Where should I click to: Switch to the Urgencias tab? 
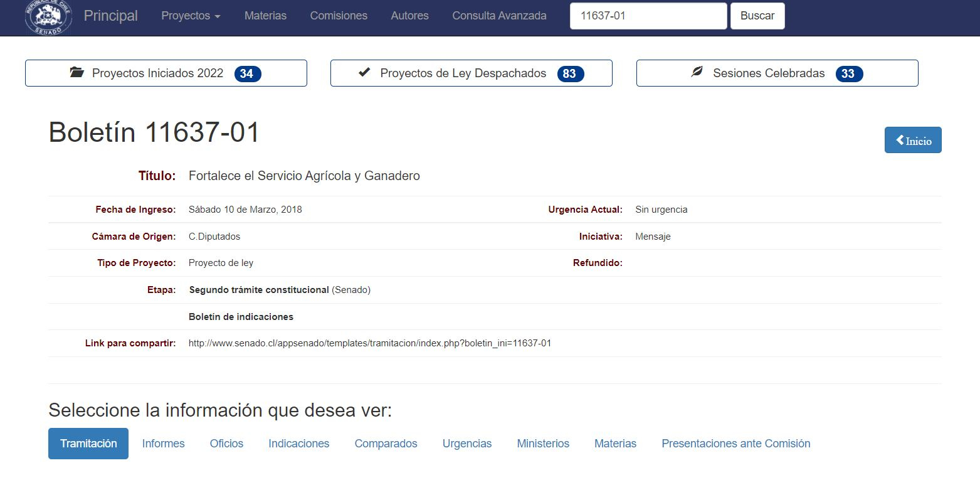pyautogui.click(x=467, y=444)
